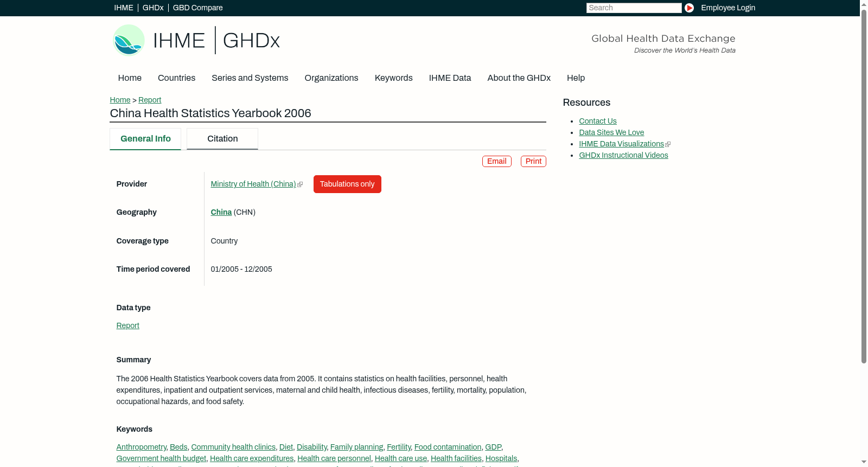Open the Help menu item
This screenshot has width=868, height=467.
pos(576,78)
